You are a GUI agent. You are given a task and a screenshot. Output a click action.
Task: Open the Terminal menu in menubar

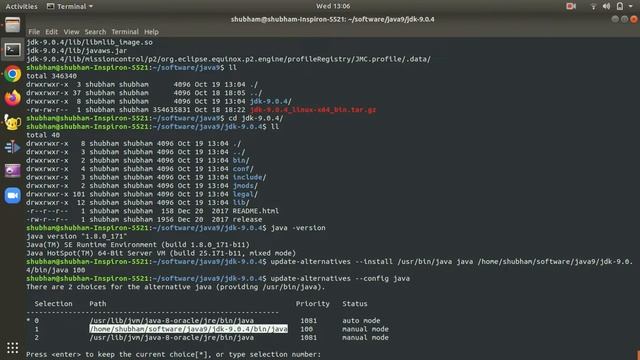pos(125,32)
